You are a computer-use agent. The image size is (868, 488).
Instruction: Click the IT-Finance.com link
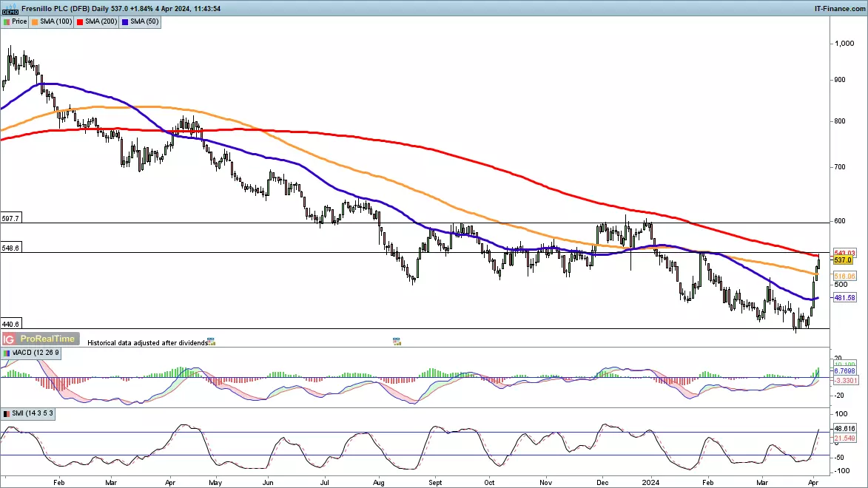[x=840, y=8]
